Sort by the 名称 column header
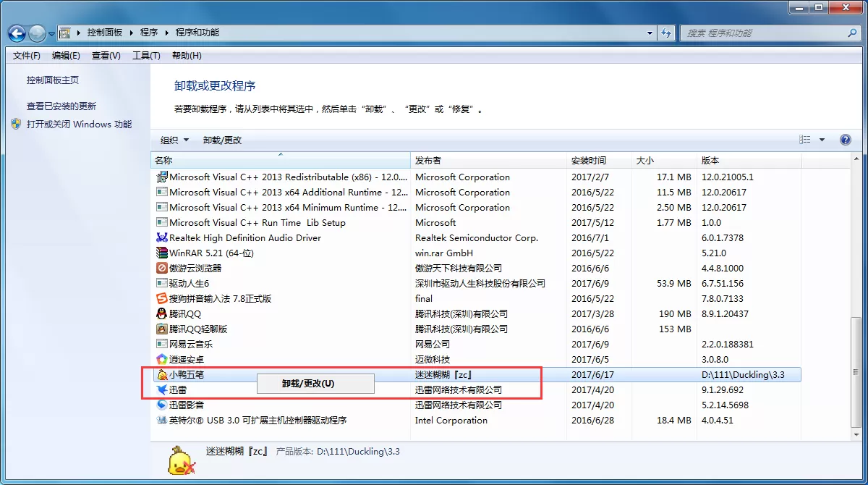Viewport: 868px width, 485px height. (x=281, y=161)
